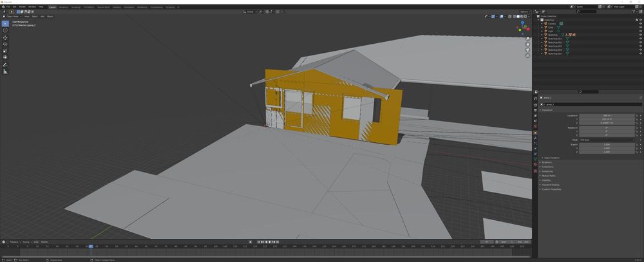Toggle camera view in viewport

tap(528, 50)
